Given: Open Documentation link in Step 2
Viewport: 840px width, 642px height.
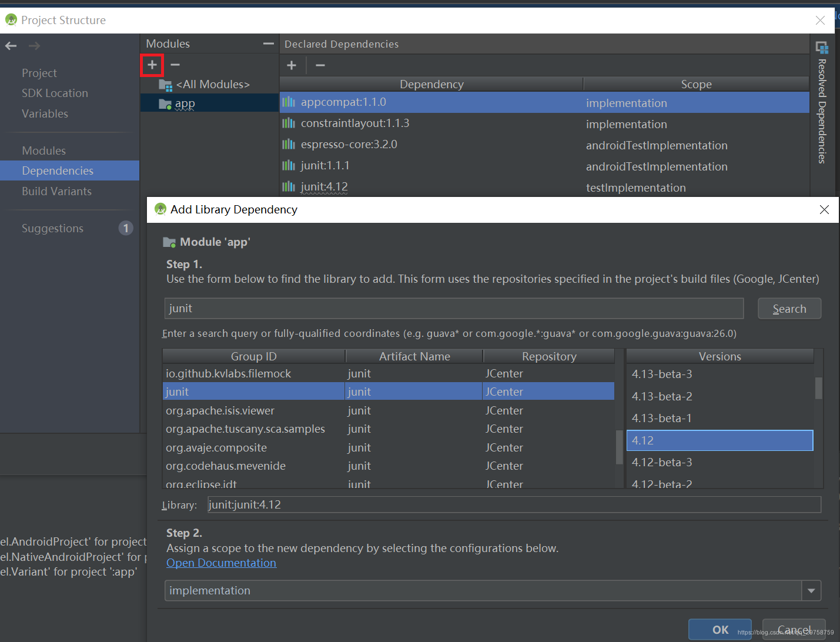Looking at the screenshot, I should [221, 563].
